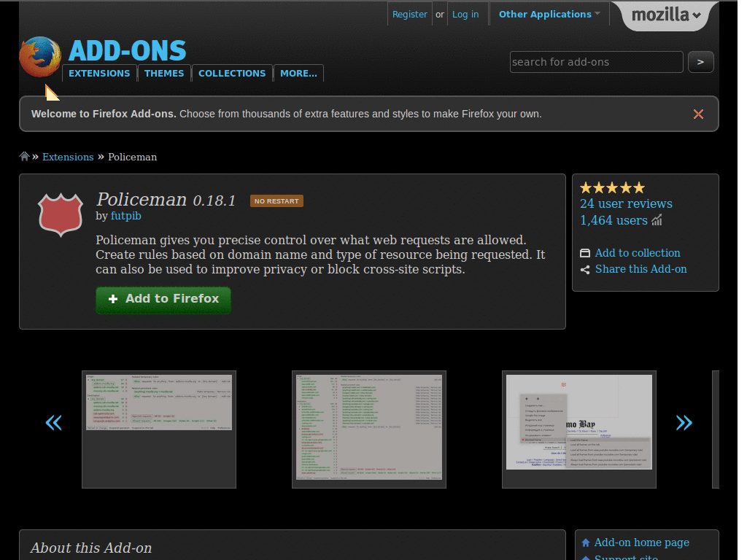Viewport: 747px width, 560px height.
Task: Open the Add-on home page link
Action: (x=641, y=542)
